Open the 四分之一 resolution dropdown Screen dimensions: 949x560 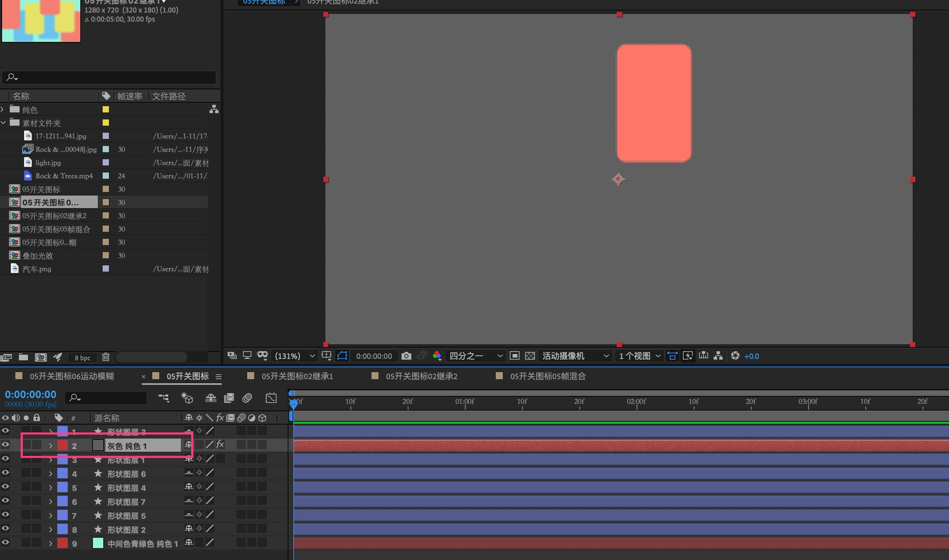pos(476,356)
